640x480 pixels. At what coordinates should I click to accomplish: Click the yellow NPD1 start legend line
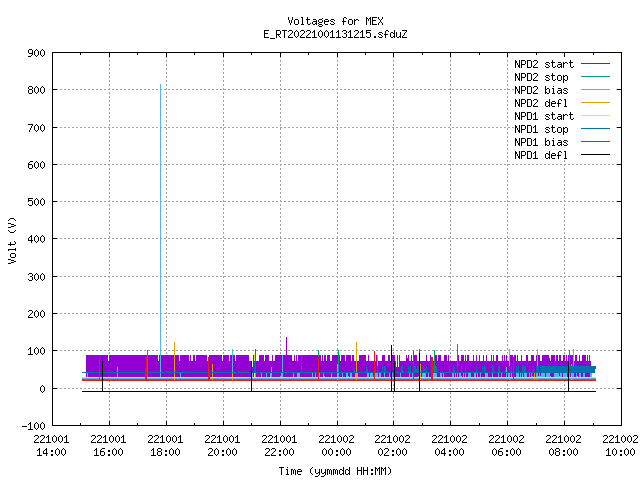[596, 116]
